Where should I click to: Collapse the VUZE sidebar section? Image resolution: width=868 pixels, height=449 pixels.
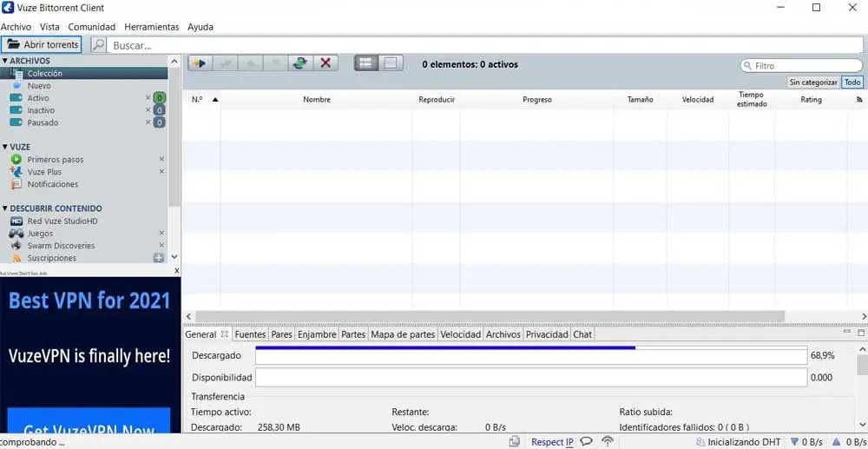5,147
